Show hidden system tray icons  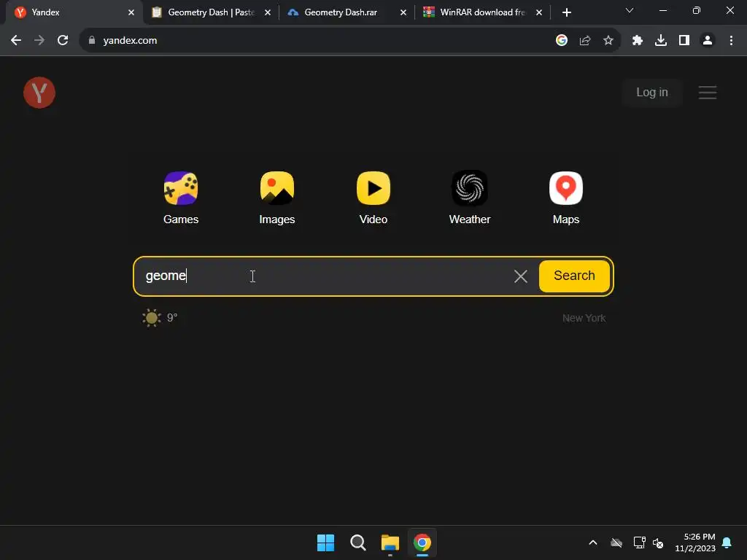pos(592,542)
